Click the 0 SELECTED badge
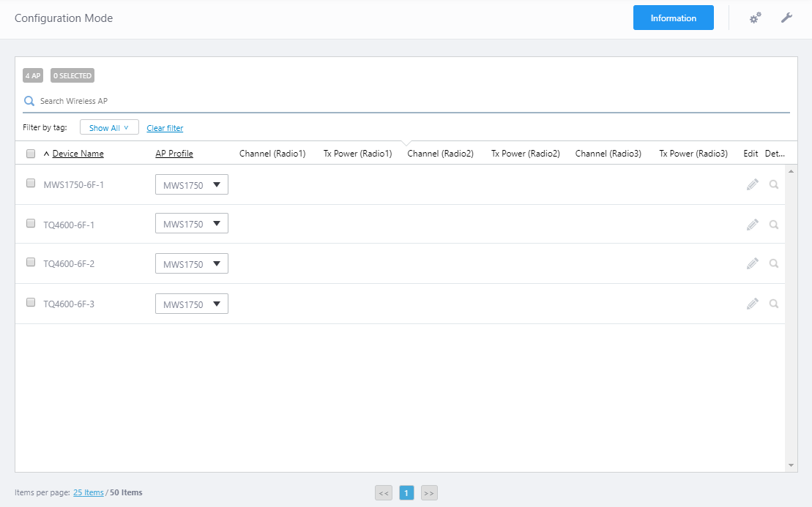This screenshot has height=507, width=812. click(x=72, y=75)
